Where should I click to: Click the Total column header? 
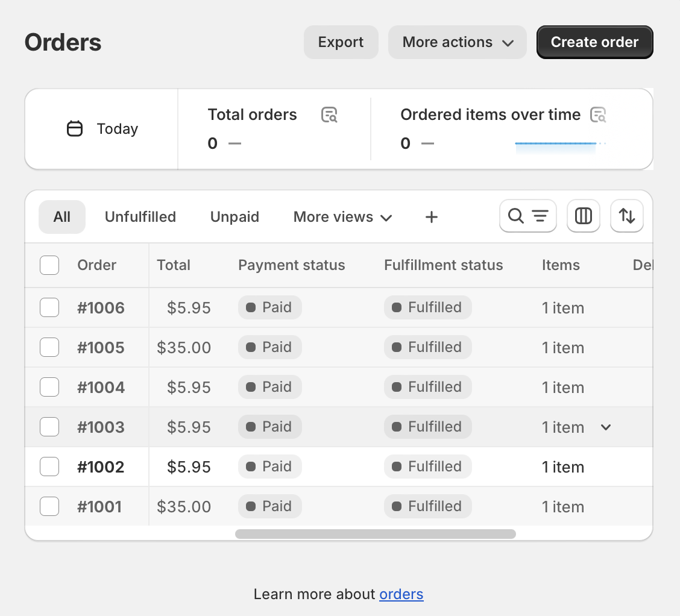click(174, 265)
